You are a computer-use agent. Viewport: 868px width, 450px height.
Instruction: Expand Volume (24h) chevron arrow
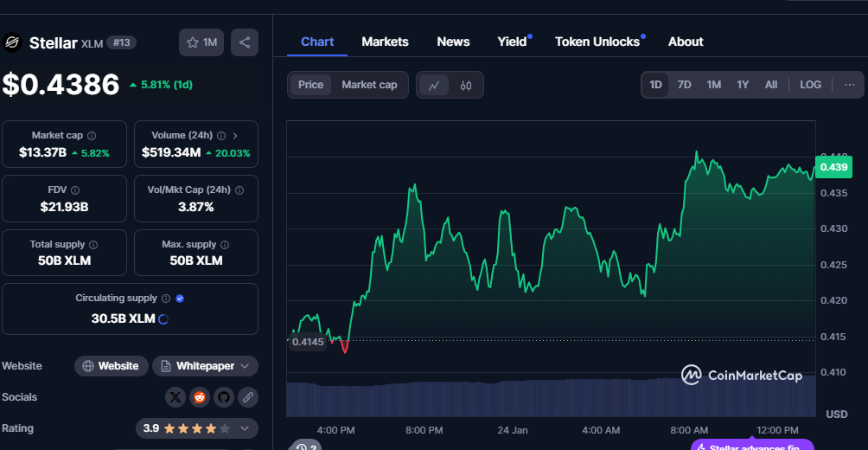(235, 136)
